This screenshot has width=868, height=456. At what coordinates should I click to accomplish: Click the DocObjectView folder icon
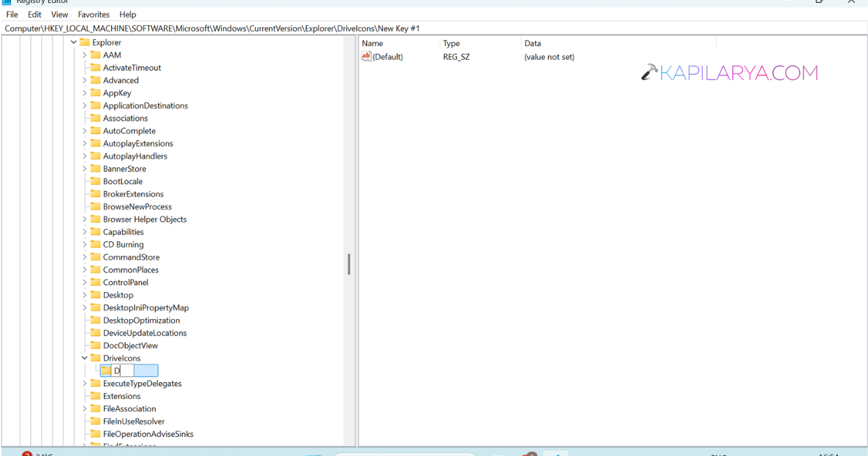point(96,346)
